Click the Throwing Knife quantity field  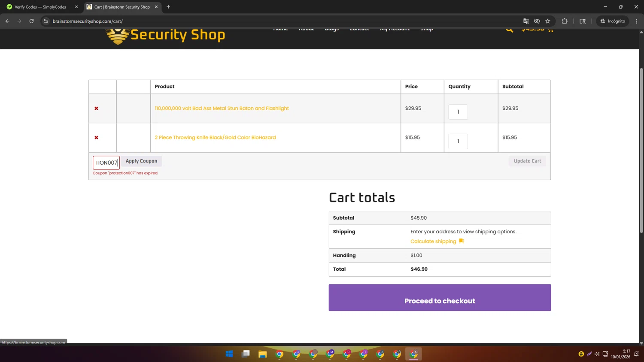tap(458, 141)
